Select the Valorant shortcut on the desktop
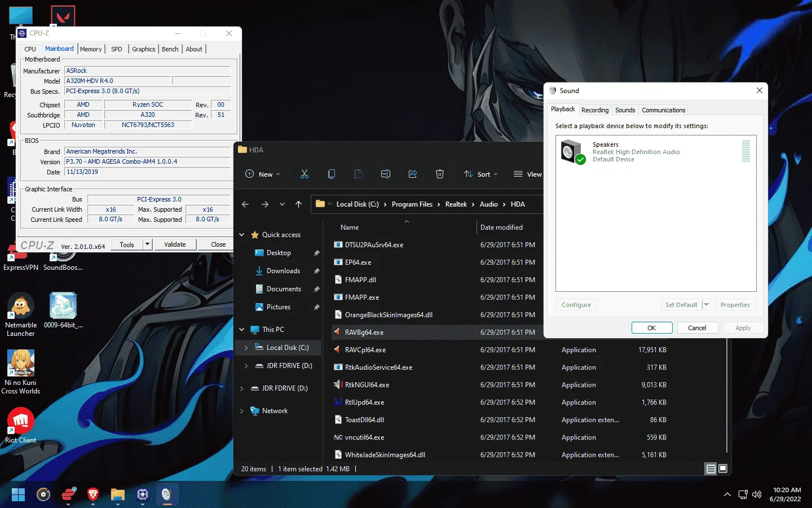Viewport: 812px width, 508px height. [63, 16]
